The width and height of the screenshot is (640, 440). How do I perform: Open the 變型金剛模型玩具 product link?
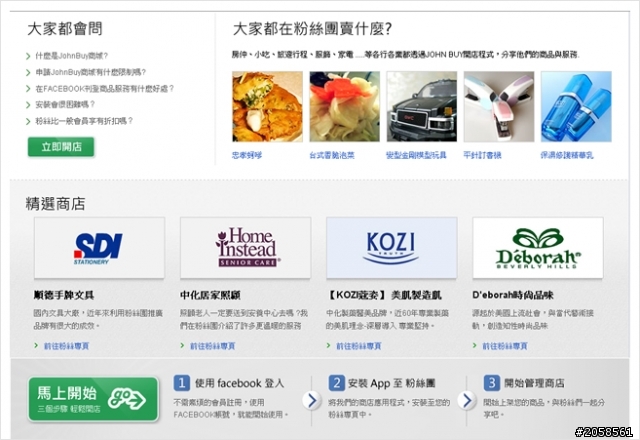click(x=416, y=155)
